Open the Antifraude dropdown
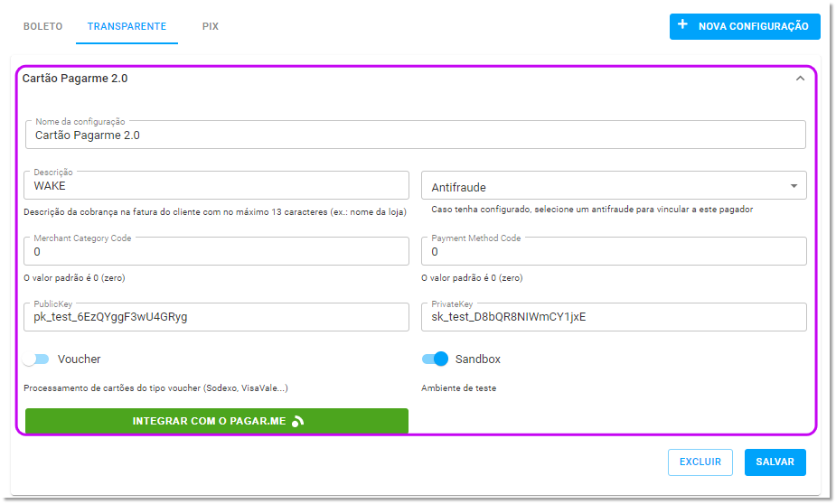Viewport: 836px width, 504px height. (x=614, y=186)
